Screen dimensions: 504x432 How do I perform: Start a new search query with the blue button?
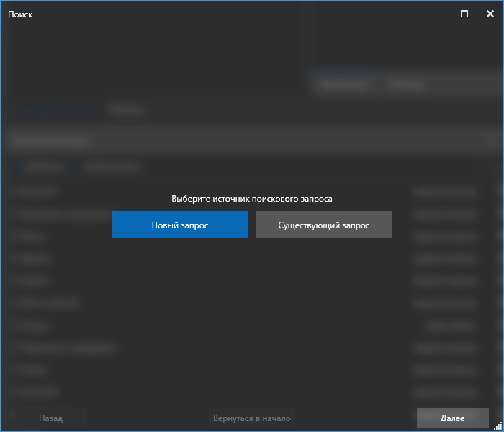[x=180, y=225]
